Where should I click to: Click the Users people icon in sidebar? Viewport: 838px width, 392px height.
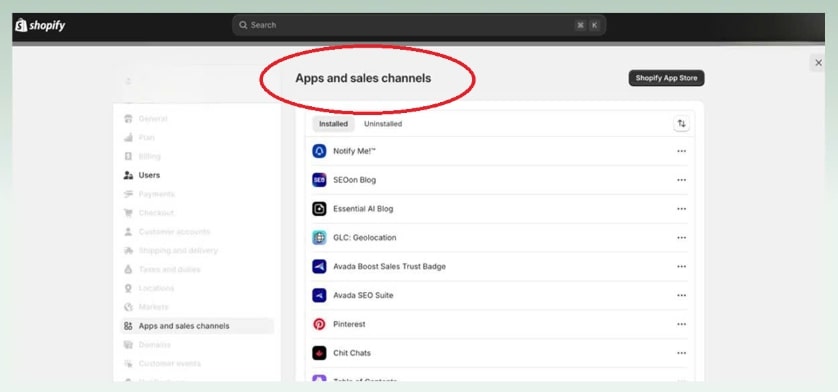(128, 175)
